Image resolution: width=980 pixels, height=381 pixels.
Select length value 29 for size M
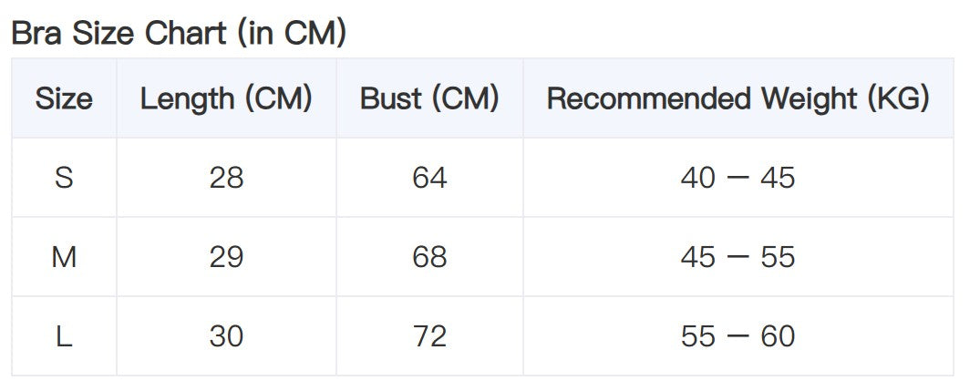[x=226, y=257]
